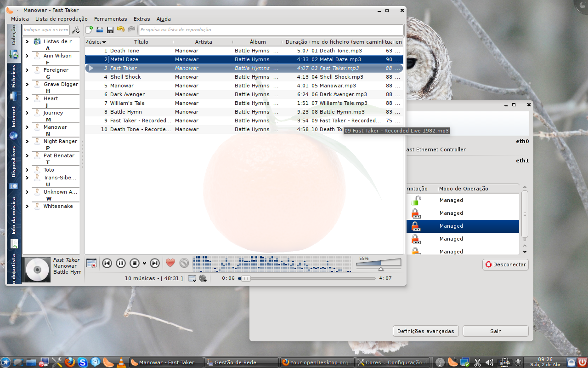Open VLC cone icon in taskbar

121,362
